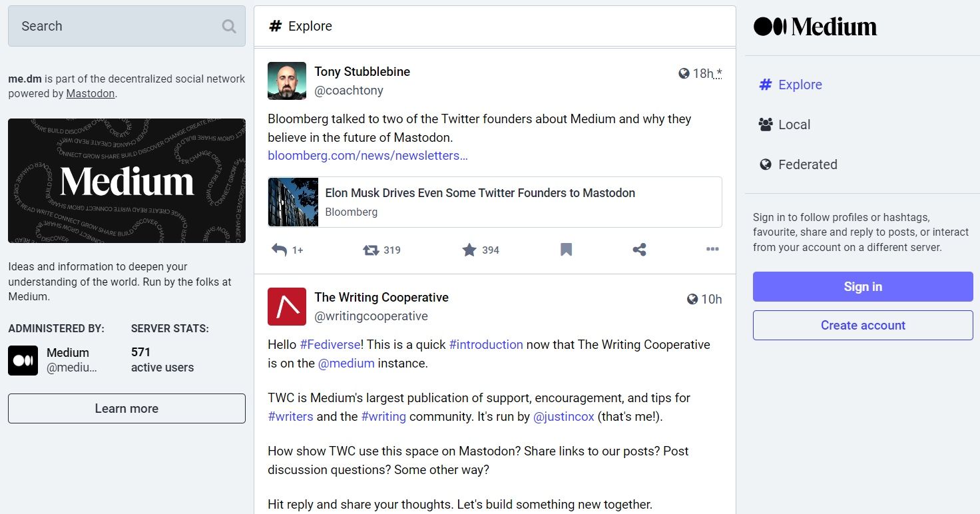Open the post's more options menu
980x514 pixels.
point(712,250)
